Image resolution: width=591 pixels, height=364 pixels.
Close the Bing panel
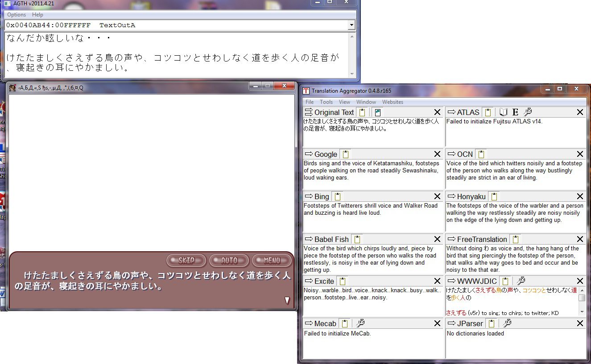point(437,196)
